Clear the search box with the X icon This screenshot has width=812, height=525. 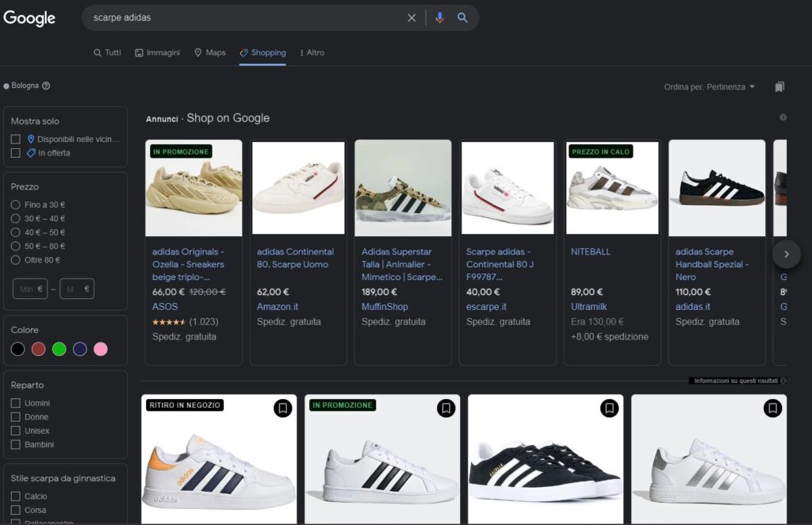click(412, 17)
